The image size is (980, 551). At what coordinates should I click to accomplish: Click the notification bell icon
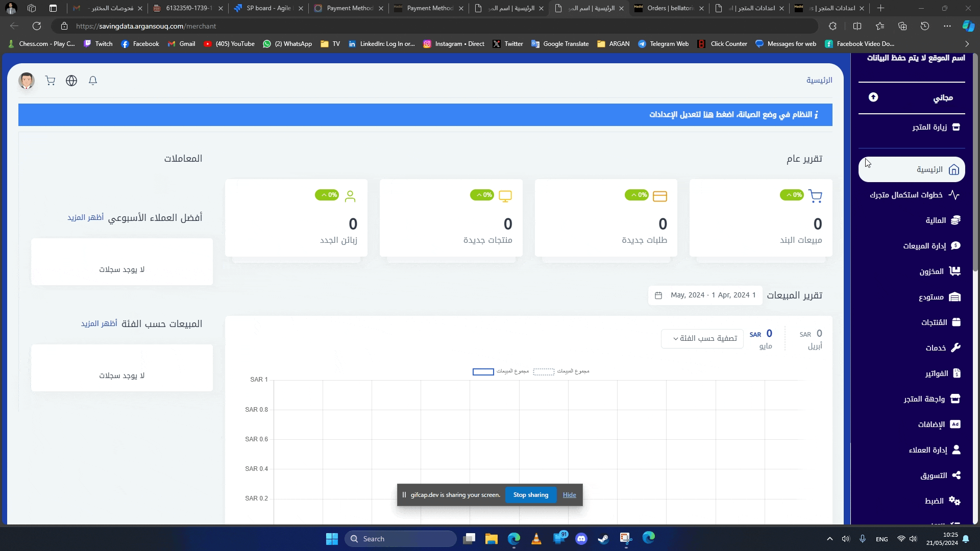click(93, 81)
